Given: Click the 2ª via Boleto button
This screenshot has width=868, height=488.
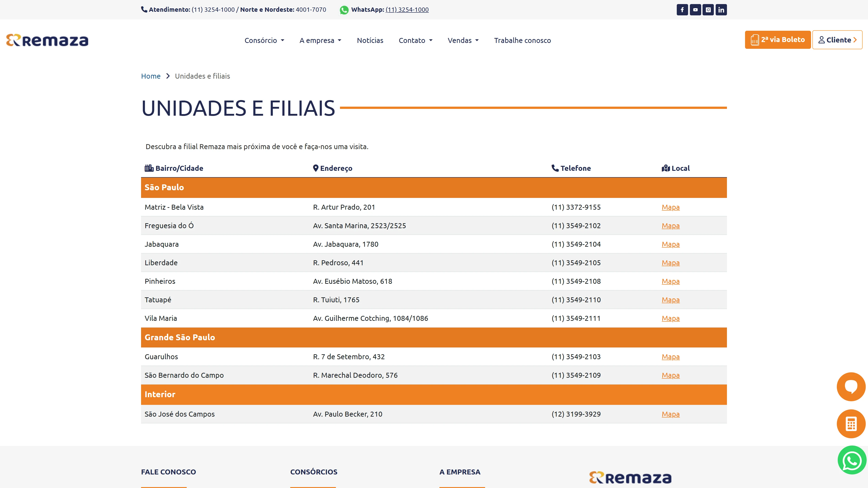Looking at the screenshot, I should 778,40.
